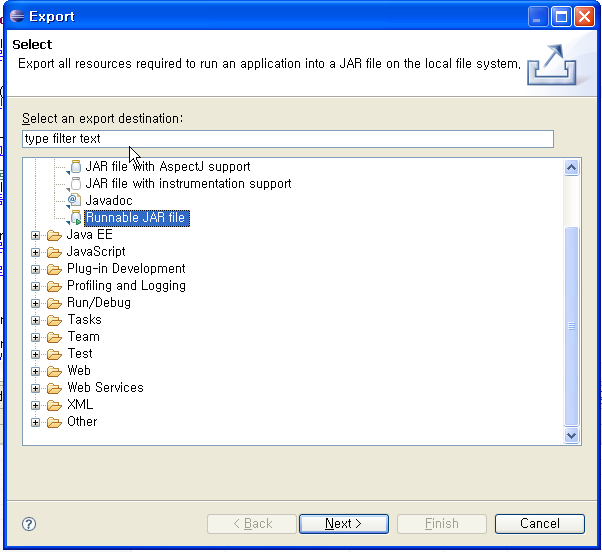Select the Java EE tree row

(89, 235)
